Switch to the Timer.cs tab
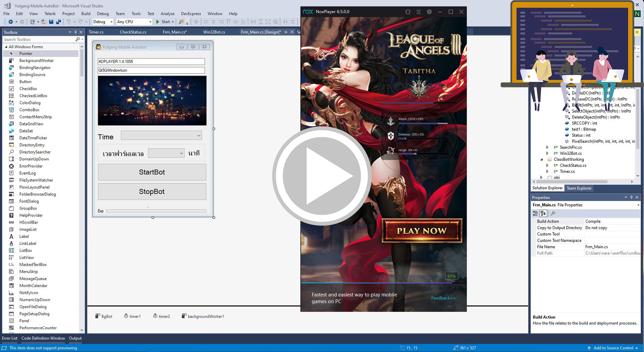Screen dimensions: 644x352 click(x=96, y=32)
